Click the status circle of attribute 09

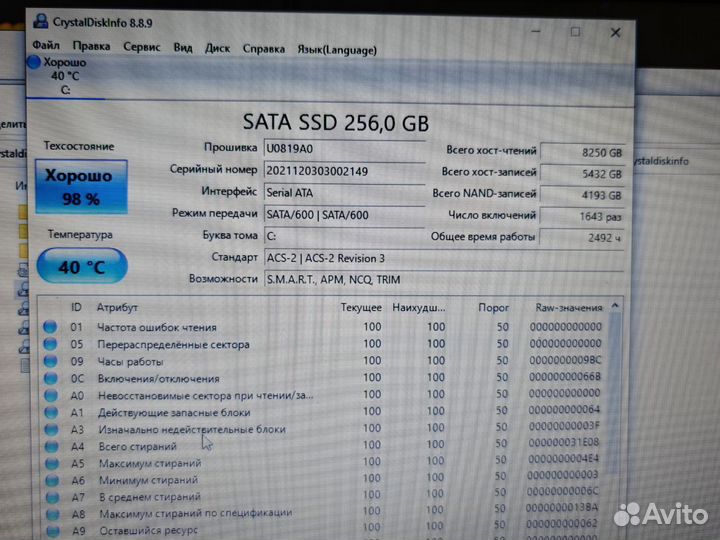click(51, 361)
